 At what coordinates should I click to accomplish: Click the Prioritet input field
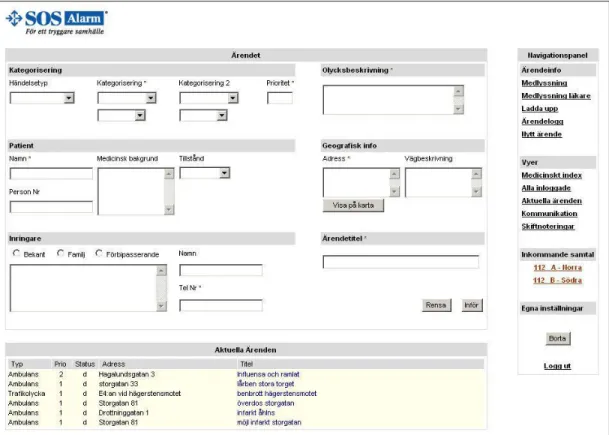tap(280, 98)
